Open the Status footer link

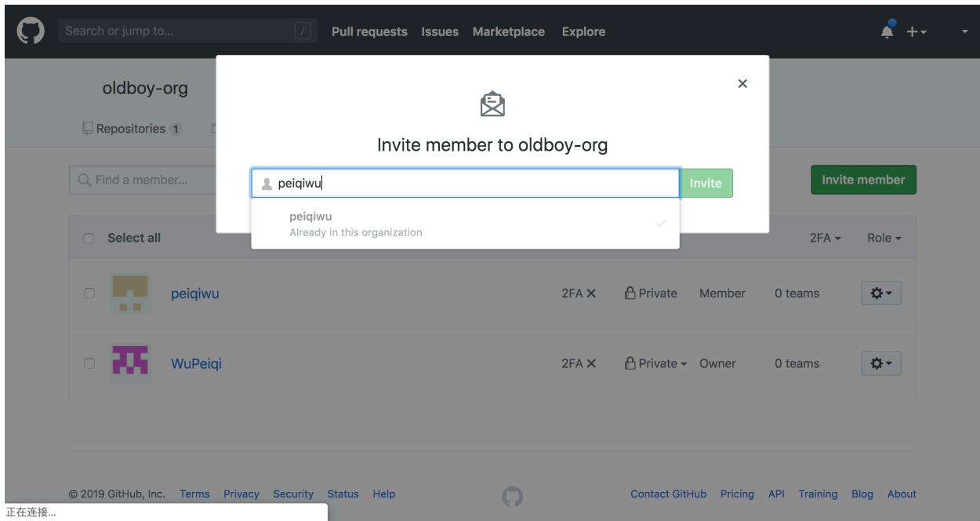point(343,494)
